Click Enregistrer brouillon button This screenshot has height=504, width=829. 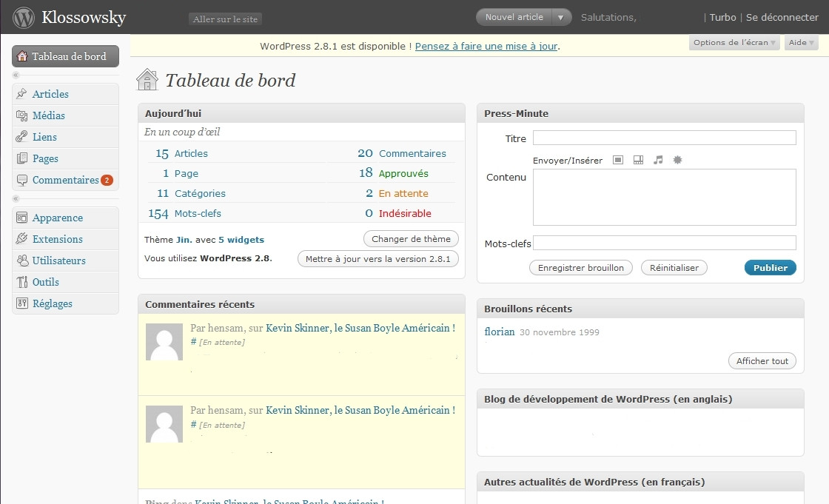coord(580,268)
